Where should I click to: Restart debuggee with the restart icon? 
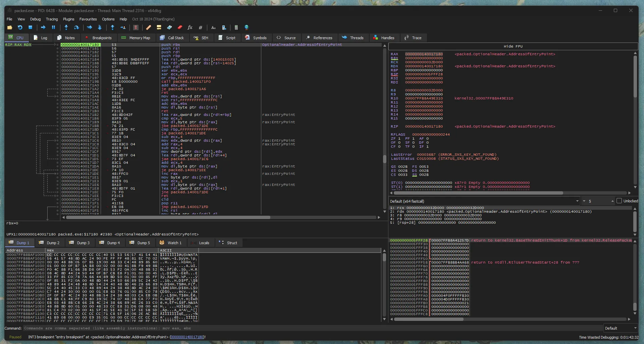[20, 27]
